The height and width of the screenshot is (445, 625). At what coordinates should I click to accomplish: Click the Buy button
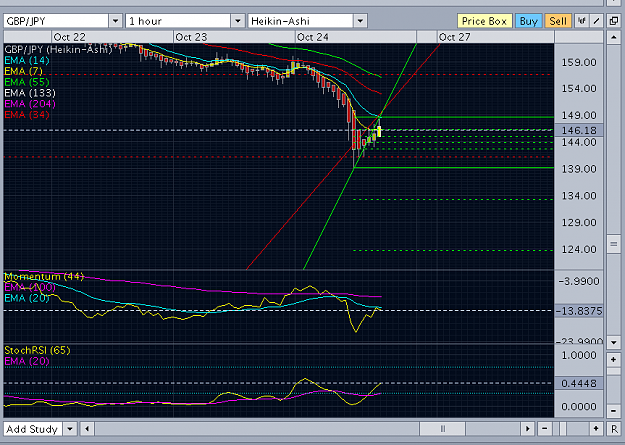pyautogui.click(x=529, y=21)
